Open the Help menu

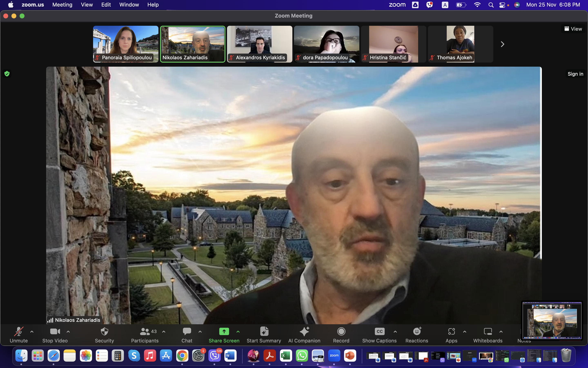tap(153, 5)
